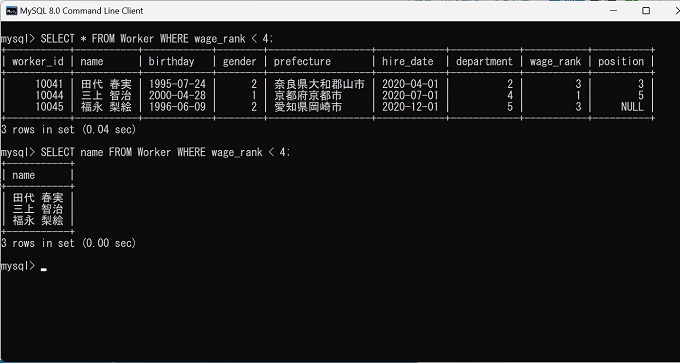
Task: Click hire date 2020-07-01
Action: coord(410,95)
